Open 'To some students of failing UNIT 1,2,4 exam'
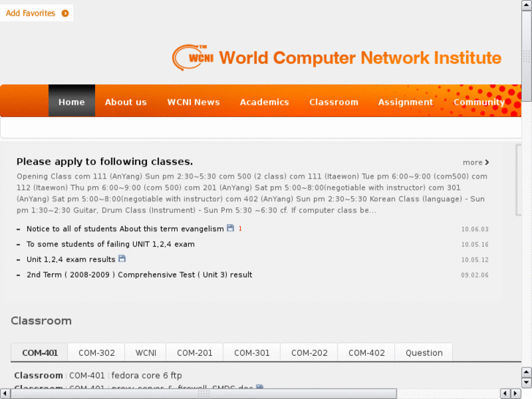 [110, 244]
